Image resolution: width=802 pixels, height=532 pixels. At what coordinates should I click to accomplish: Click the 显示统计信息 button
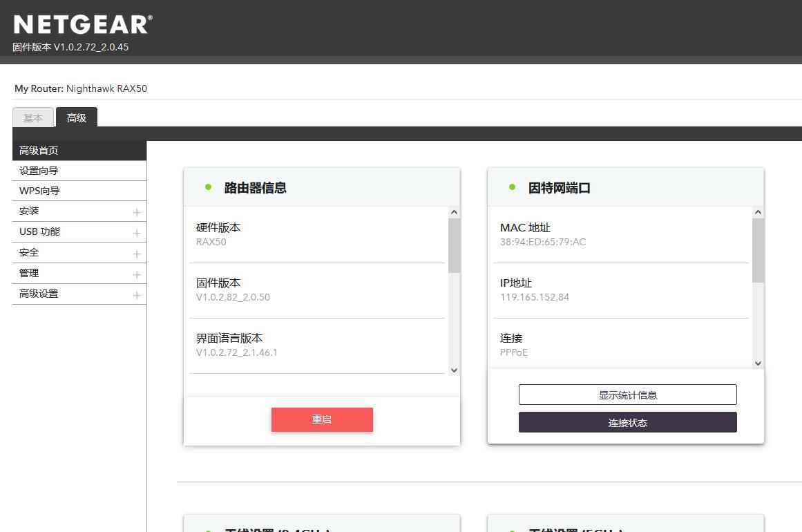pyautogui.click(x=627, y=395)
